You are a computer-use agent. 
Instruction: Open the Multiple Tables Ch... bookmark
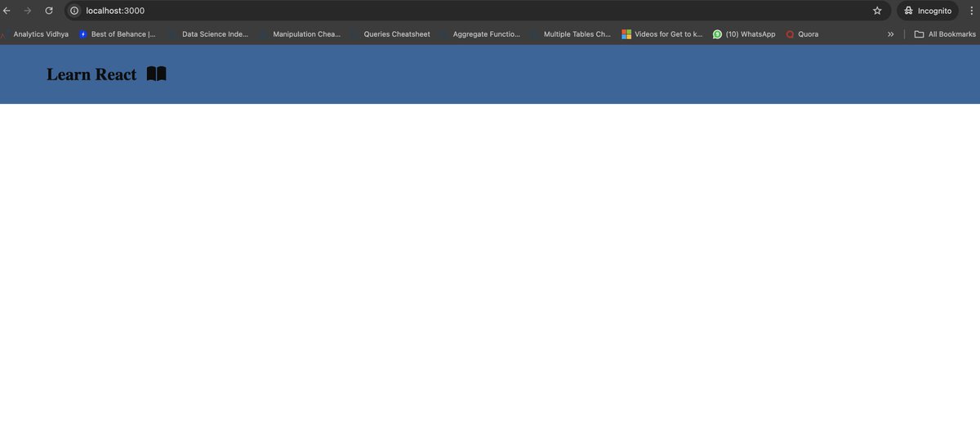(570, 34)
